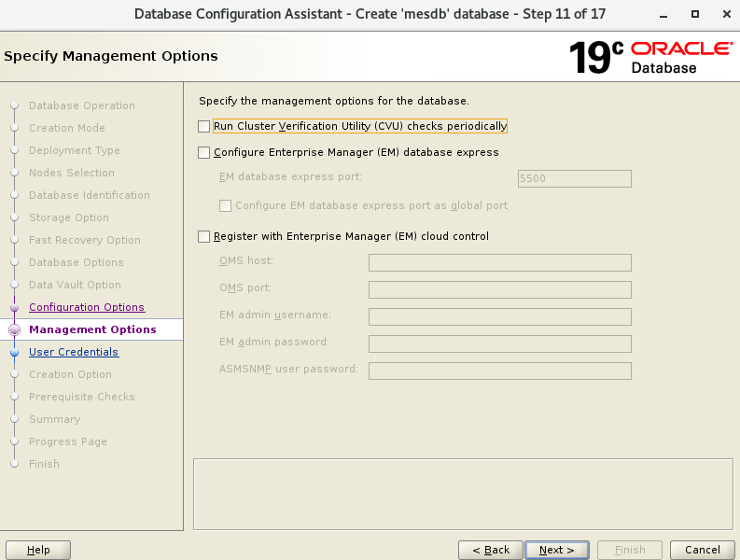The height and width of the screenshot is (560, 740).
Task: Focus the ASMSNMP user password field
Action: (499, 371)
